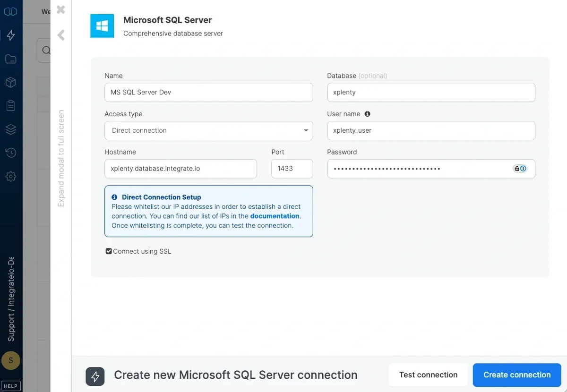Collapse the panel using the left chevron arrow

pos(60,35)
